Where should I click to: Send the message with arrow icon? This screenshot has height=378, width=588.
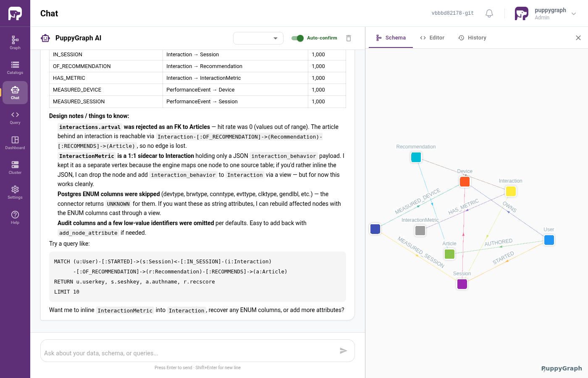tap(344, 351)
